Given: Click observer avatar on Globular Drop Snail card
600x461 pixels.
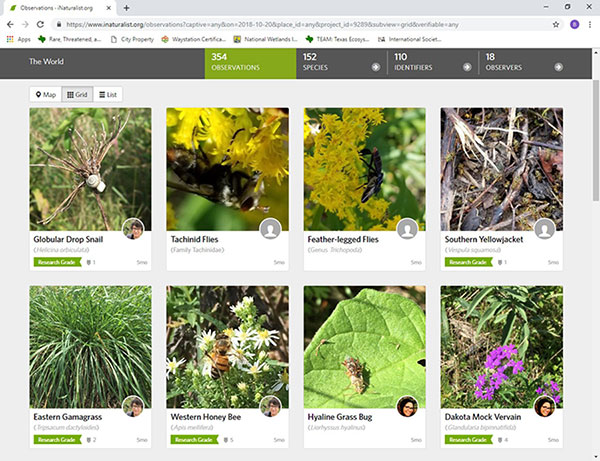Looking at the screenshot, I should (x=133, y=230).
